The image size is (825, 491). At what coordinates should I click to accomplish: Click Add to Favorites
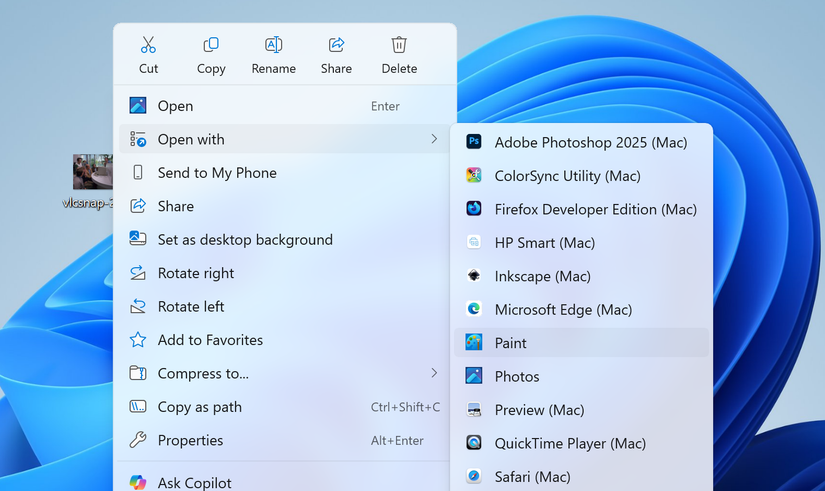210,340
